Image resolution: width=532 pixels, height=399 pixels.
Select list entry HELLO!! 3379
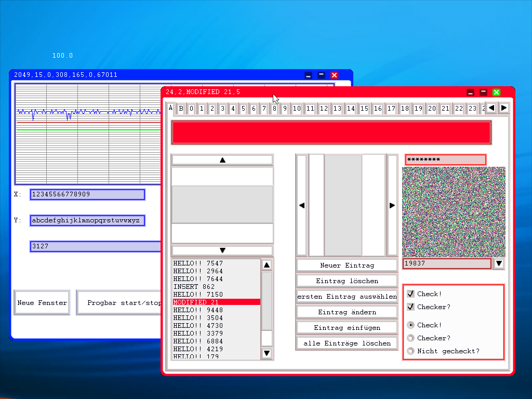coord(217,334)
